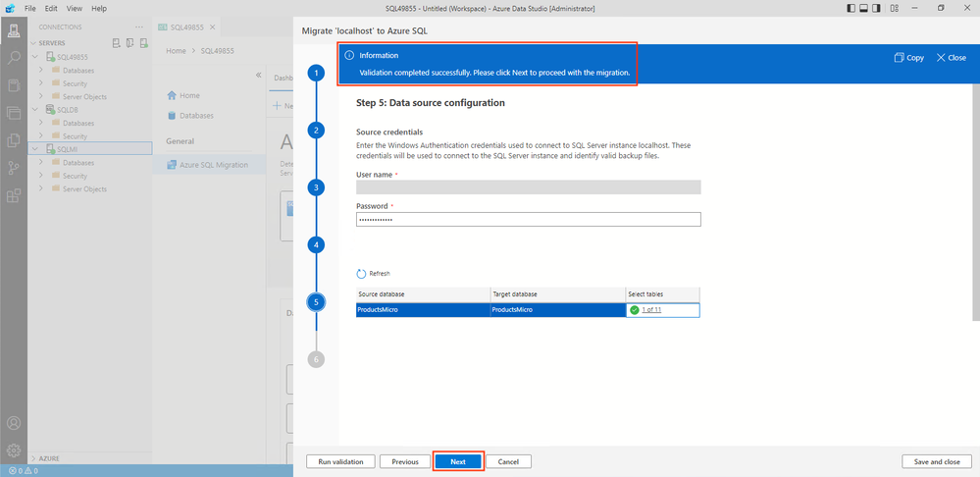This screenshot has width=980, height=477.
Task: Collapse the SQL49855 server node
Action: (x=33, y=57)
